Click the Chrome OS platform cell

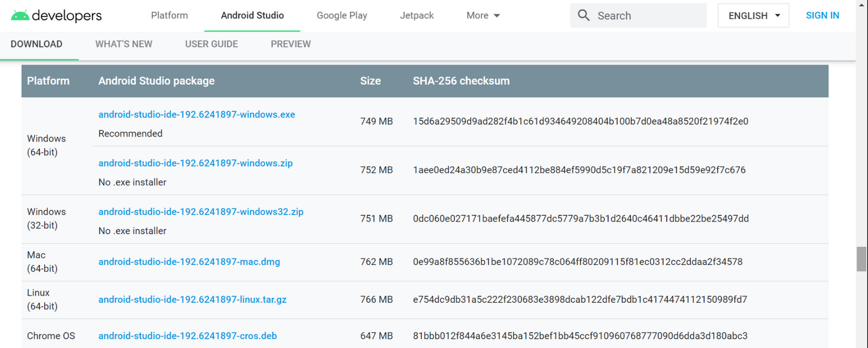51,336
